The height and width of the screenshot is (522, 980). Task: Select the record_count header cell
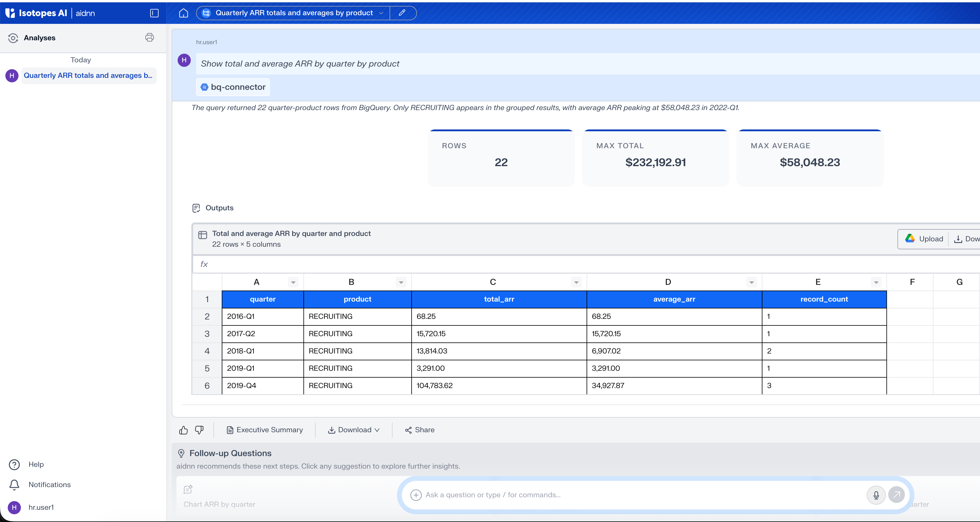pos(824,299)
